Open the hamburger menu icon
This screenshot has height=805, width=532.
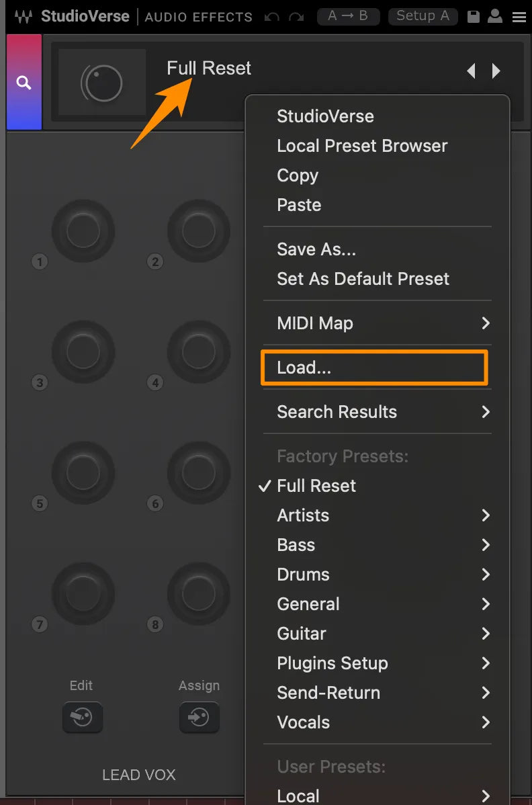tap(519, 17)
